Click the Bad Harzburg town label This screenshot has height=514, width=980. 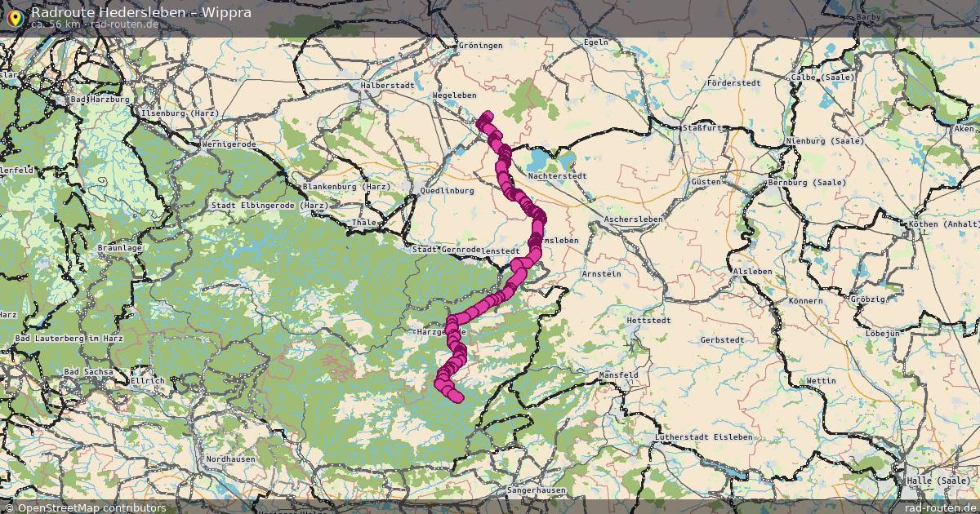(100, 100)
